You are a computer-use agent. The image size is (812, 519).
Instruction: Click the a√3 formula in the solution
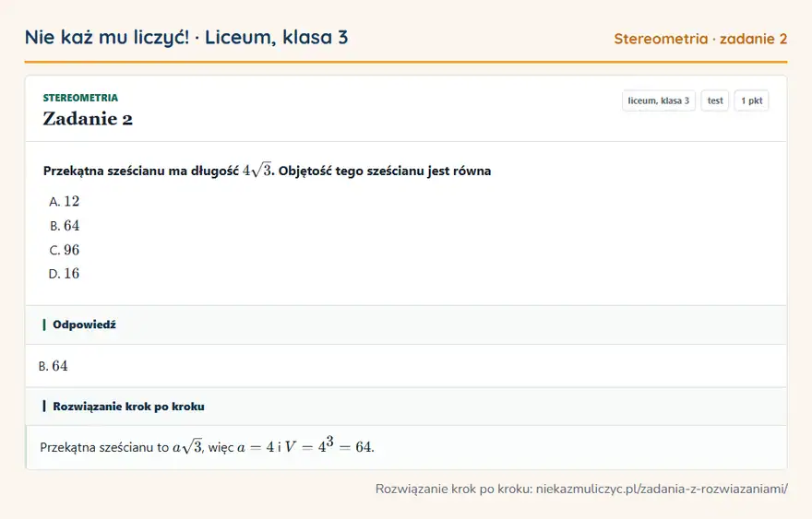187,446
